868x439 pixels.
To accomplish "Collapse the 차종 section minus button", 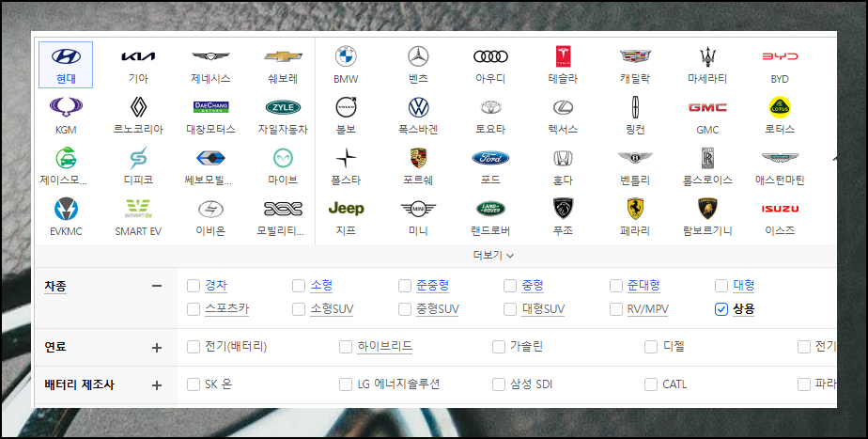I will [157, 286].
